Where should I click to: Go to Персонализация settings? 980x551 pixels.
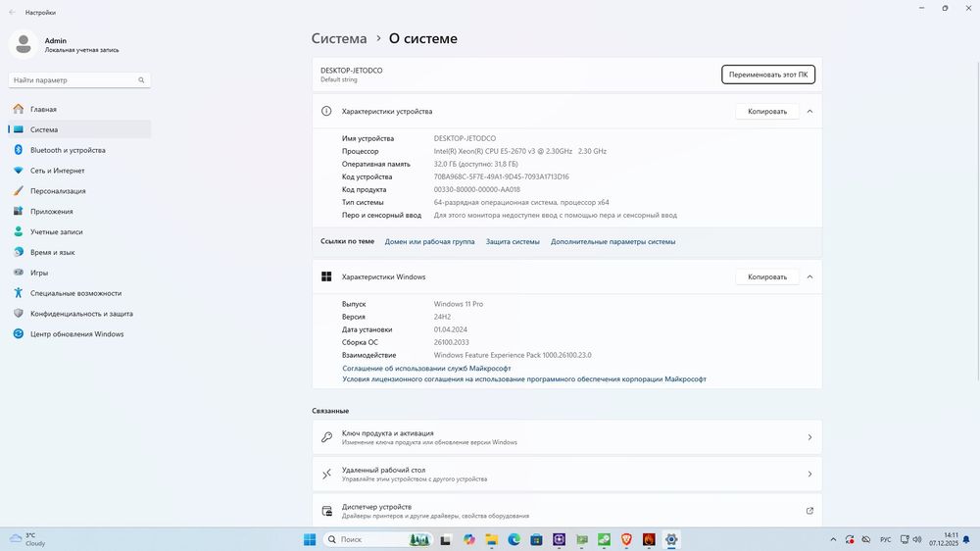(x=79, y=191)
